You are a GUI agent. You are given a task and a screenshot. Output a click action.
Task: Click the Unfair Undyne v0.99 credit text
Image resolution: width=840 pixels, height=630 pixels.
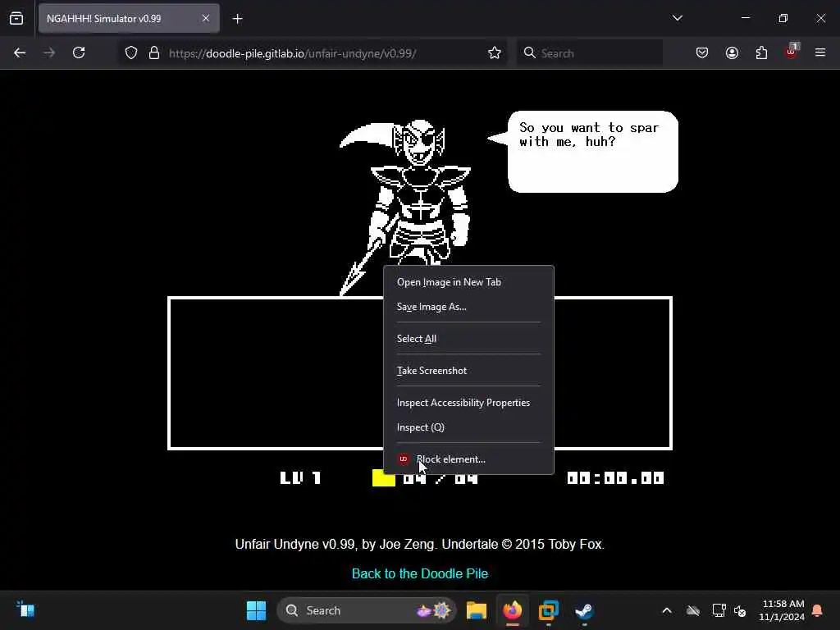[420, 545]
